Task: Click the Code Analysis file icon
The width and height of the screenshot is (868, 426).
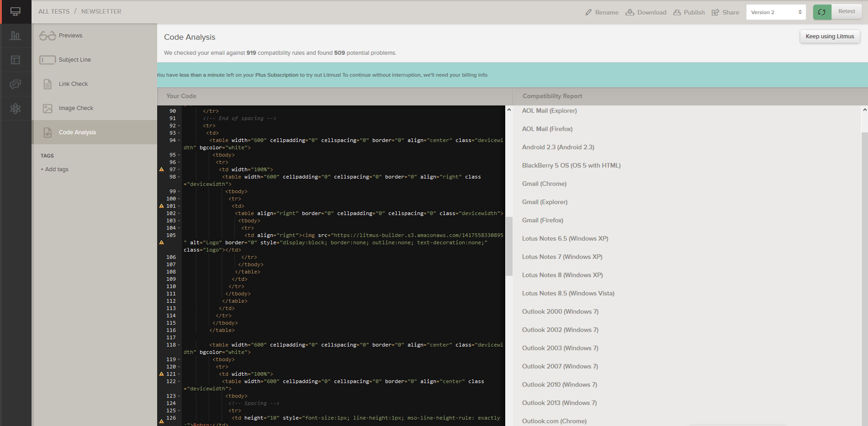Action: [48, 132]
